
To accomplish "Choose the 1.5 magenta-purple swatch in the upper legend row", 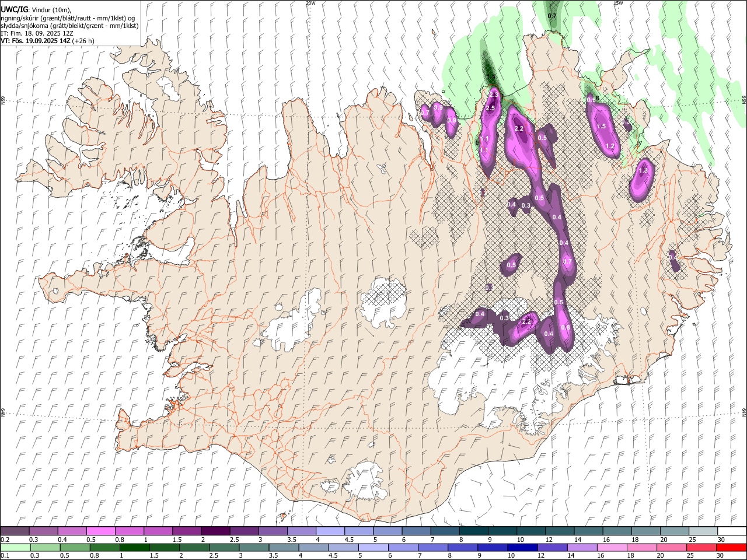I will pos(187,531).
